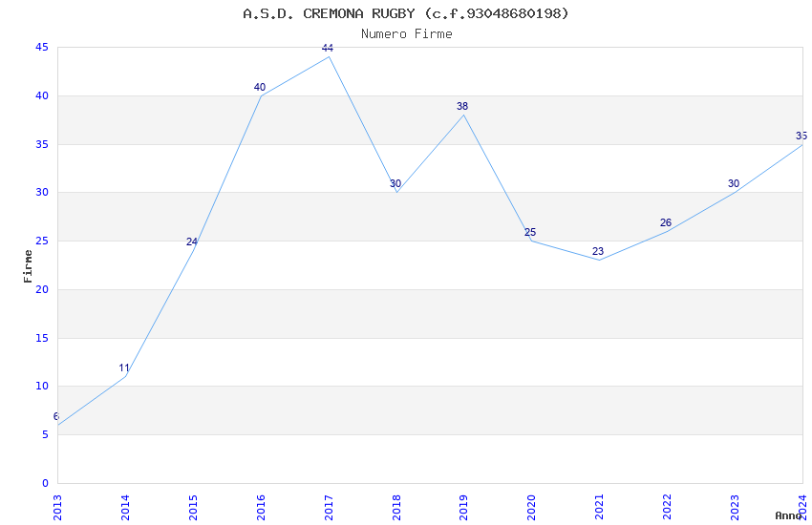Select the 2016 year label on x-axis
Image resolution: width=812 pixels, height=525 pixels.
pyautogui.click(x=261, y=508)
